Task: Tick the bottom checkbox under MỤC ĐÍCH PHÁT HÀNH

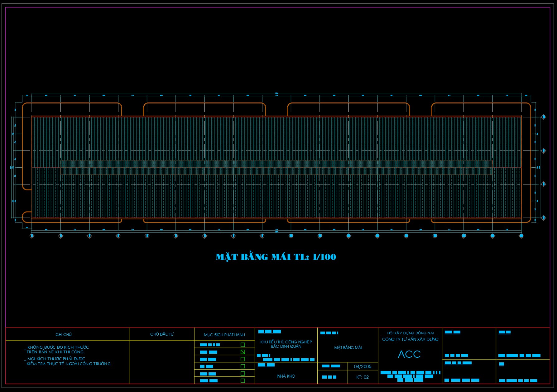Action: point(243,381)
